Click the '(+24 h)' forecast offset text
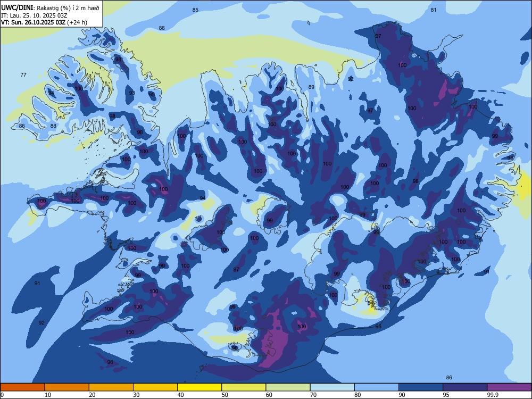The image size is (532, 399). (x=77, y=23)
